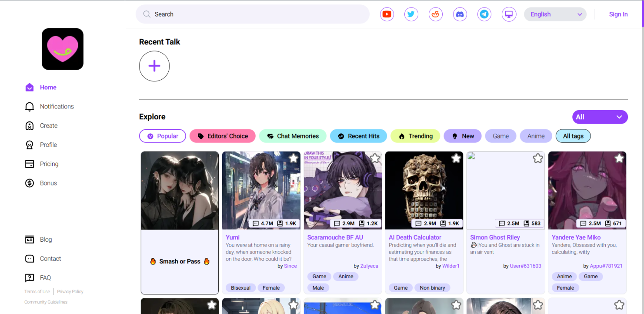Viewport: 644px width, 314px height.
Task: Open the Telegram icon
Action: coord(484,14)
